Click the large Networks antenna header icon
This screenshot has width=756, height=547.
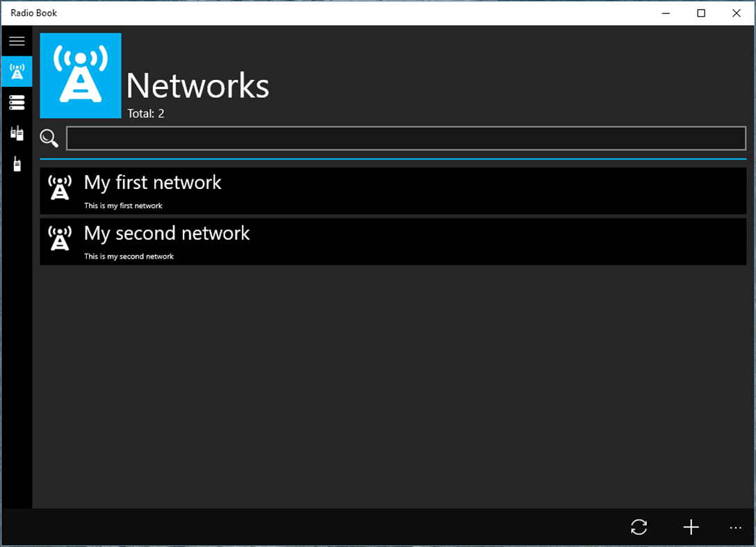pos(80,74)
